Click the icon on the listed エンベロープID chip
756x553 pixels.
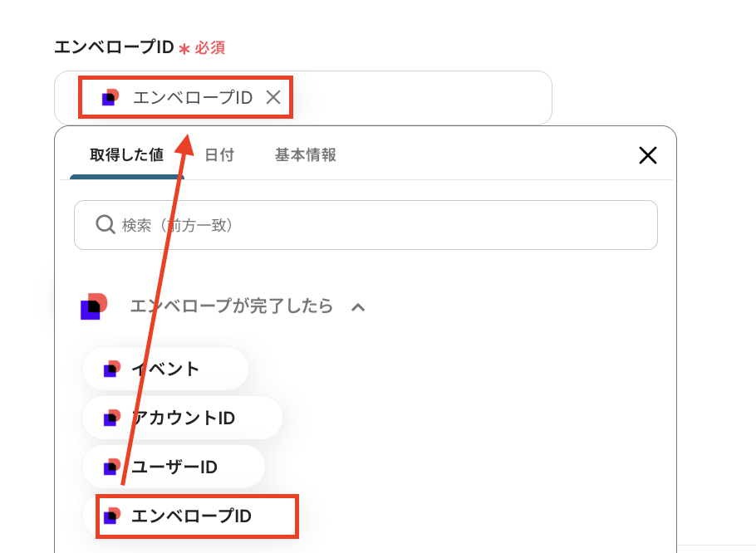[111, 516]
